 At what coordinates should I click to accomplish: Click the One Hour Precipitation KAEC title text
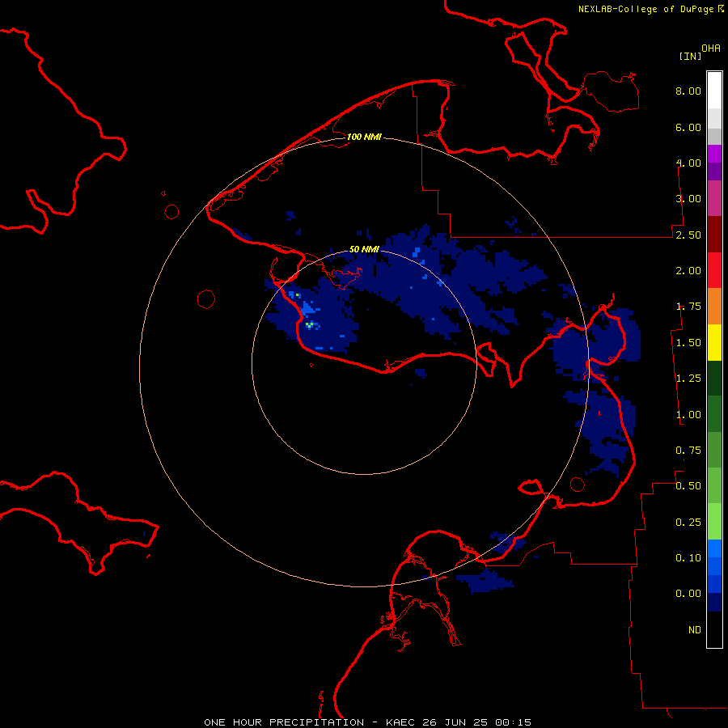(367, 722)
